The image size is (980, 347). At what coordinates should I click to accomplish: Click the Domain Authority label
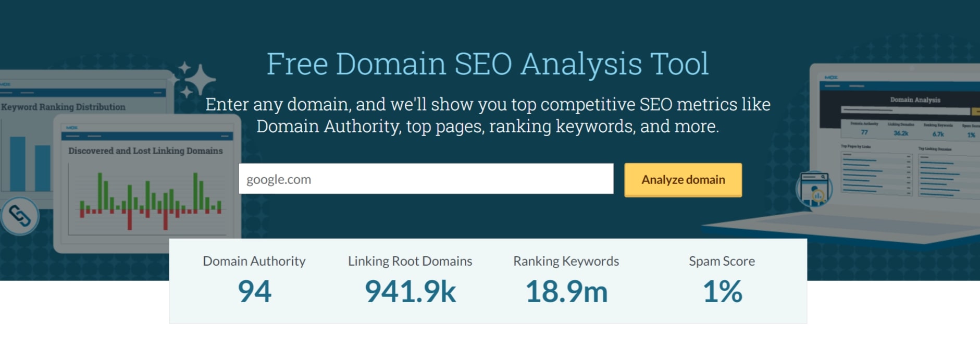(x=254, y=261)
